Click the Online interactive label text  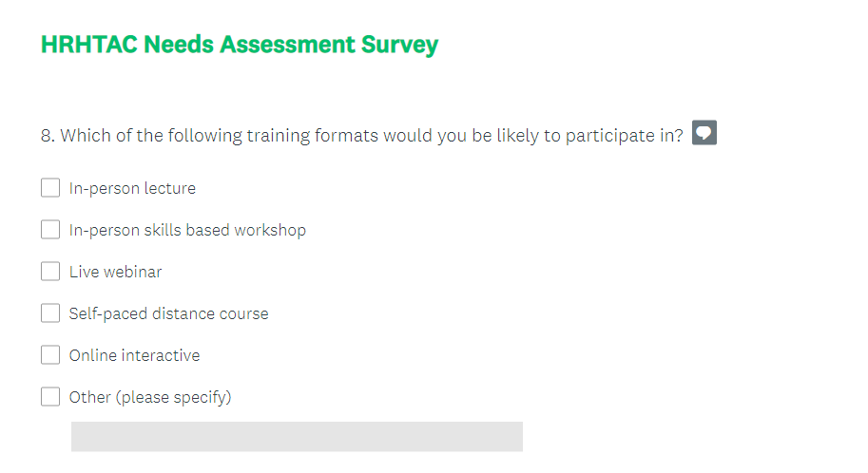(134, 356)
